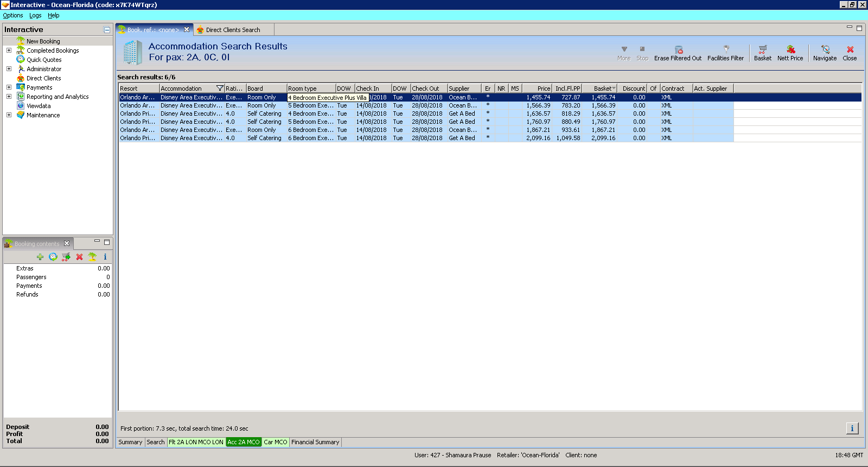Open the Options menu
This screenshot has width=868, height=467.
point(13,15)
